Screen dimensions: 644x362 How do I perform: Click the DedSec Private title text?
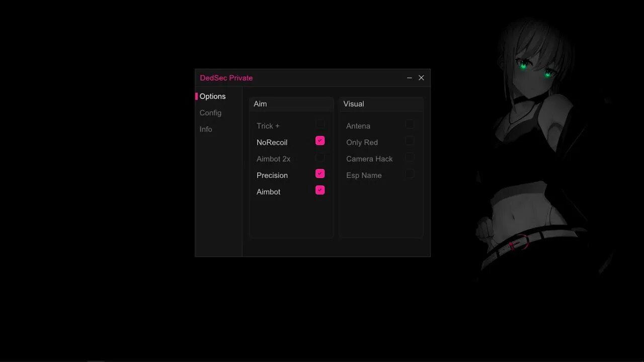[226, 78]
